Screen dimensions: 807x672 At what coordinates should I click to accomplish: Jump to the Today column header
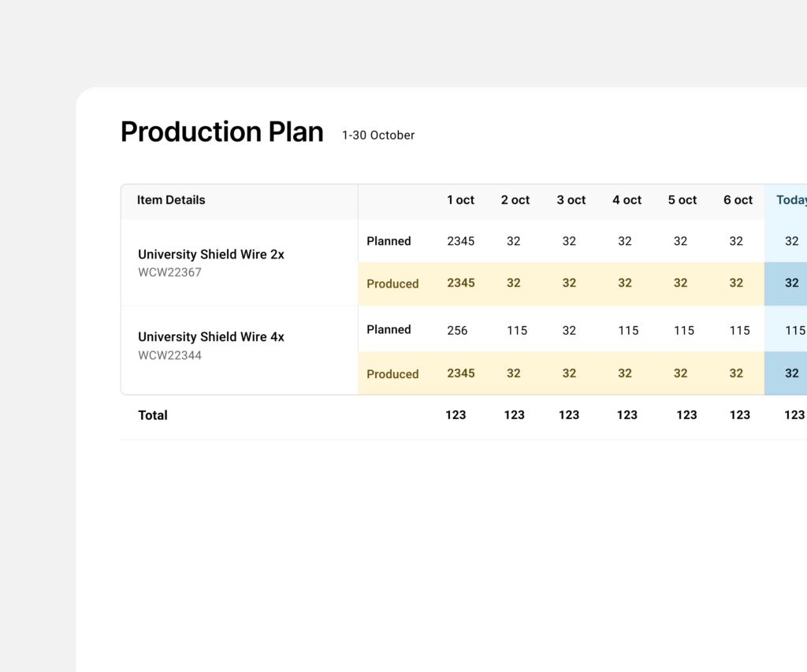pyautogui.click(x=790, y=200)
